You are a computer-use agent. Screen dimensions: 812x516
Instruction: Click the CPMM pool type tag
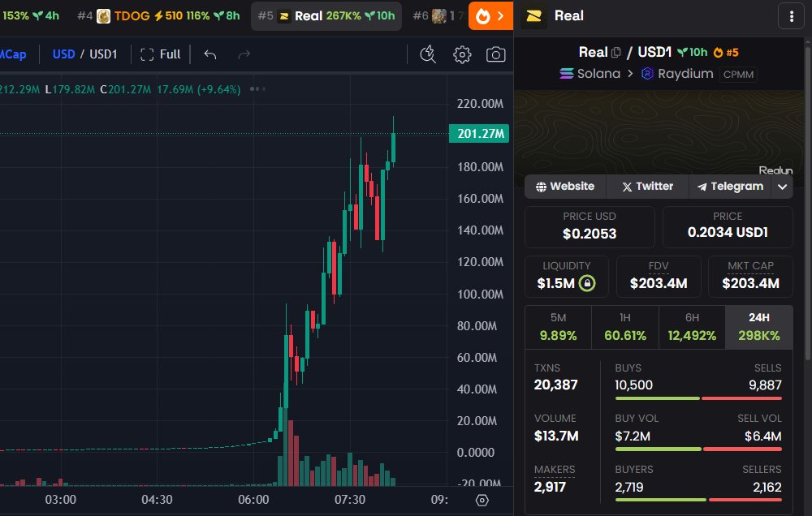738,75
